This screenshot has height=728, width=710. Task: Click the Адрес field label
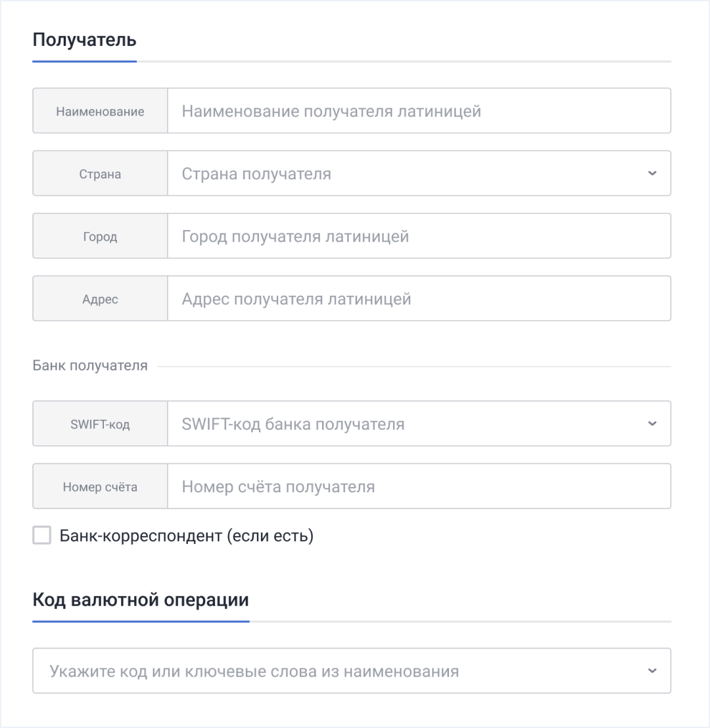[x=100, y=299]
